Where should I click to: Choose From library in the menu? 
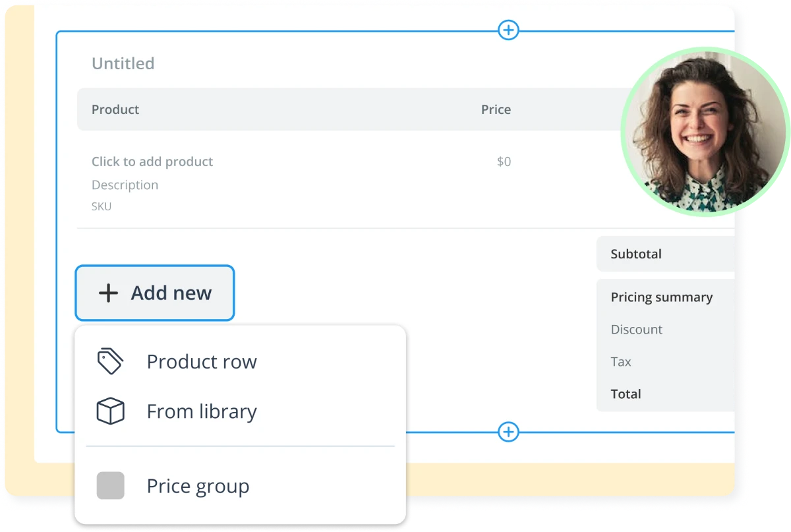click(x=201, y=412)
